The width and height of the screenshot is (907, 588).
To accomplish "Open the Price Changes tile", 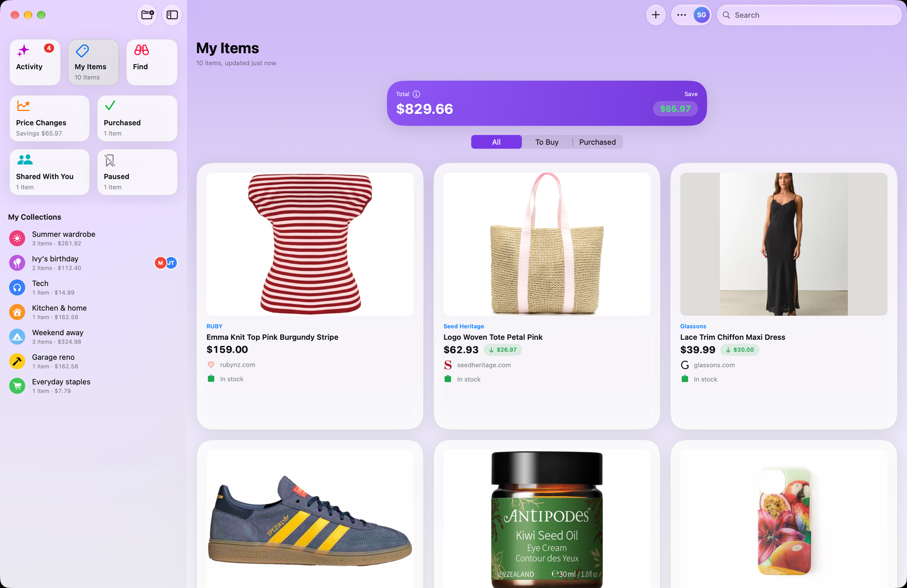I will click(x=49, y=118).
